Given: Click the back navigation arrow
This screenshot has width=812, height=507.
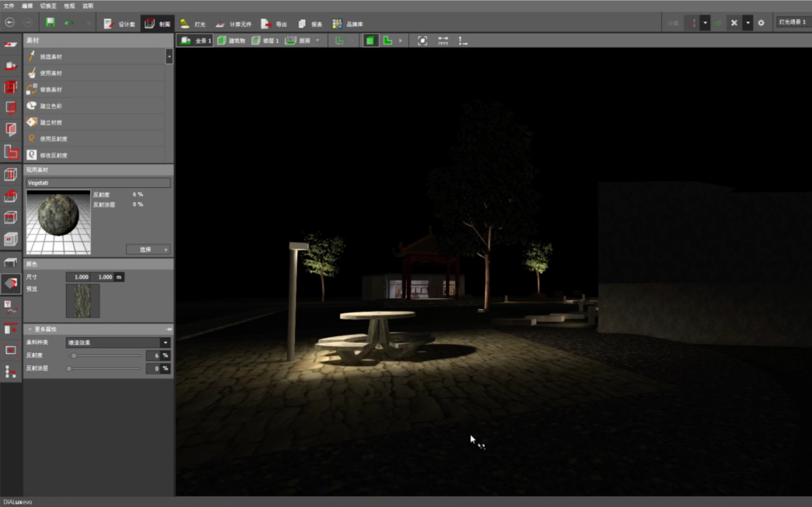Looking at the screenshot, I should point(10,23).
